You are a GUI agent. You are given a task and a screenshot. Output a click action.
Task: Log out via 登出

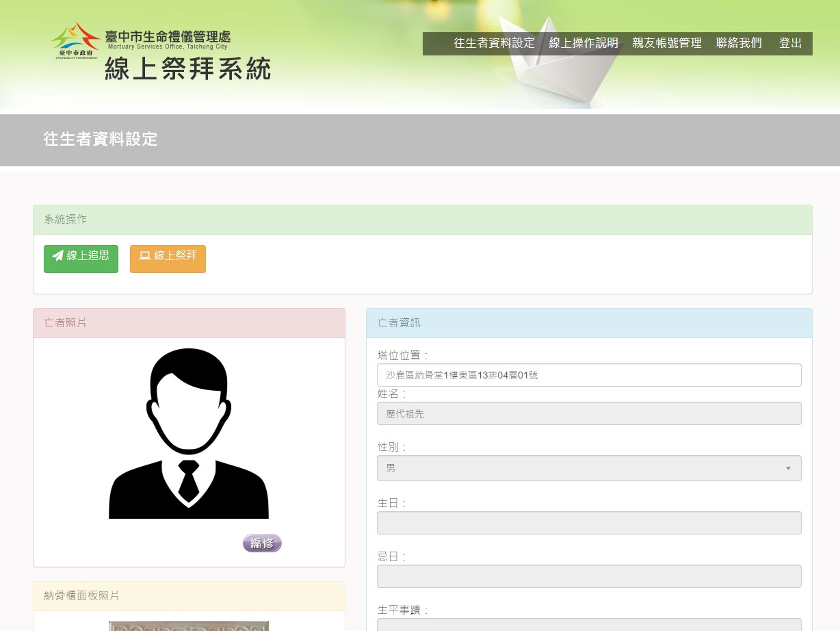coord(790,43)
